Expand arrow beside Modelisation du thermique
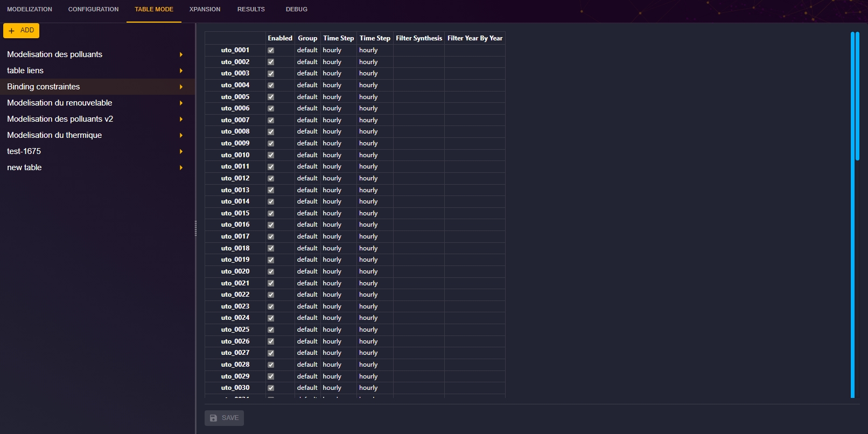Screen dimensions: 868x434 pyautogui.click(x=181, y=135)
